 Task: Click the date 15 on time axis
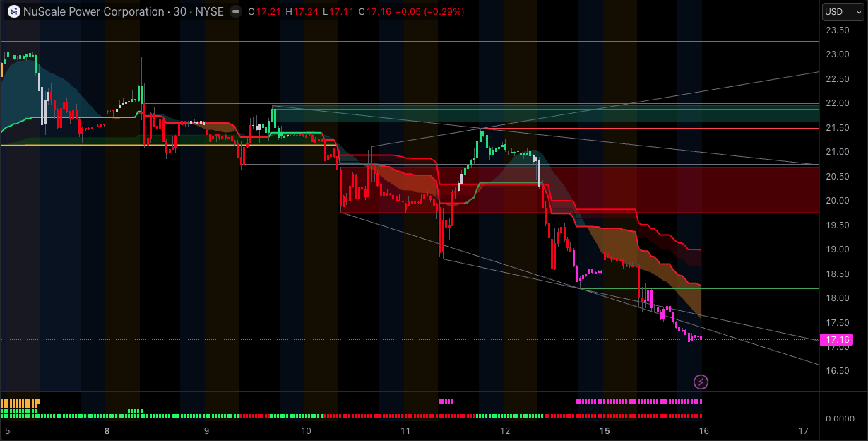pos(604,430)
